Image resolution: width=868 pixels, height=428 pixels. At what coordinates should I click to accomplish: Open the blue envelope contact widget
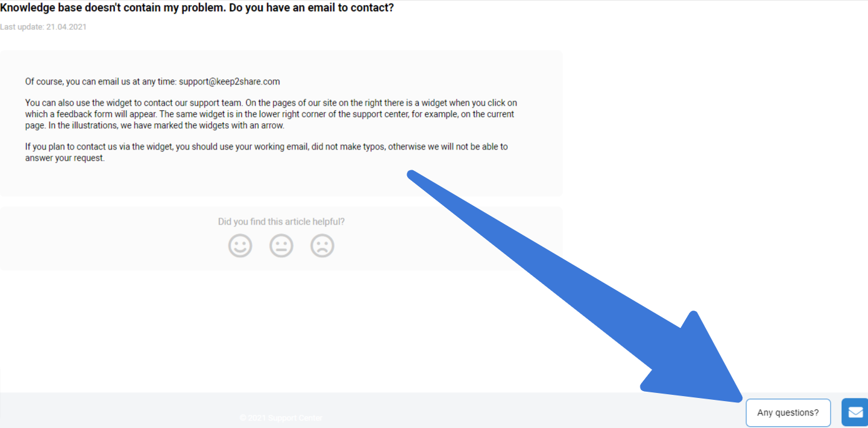pos(855,412)
